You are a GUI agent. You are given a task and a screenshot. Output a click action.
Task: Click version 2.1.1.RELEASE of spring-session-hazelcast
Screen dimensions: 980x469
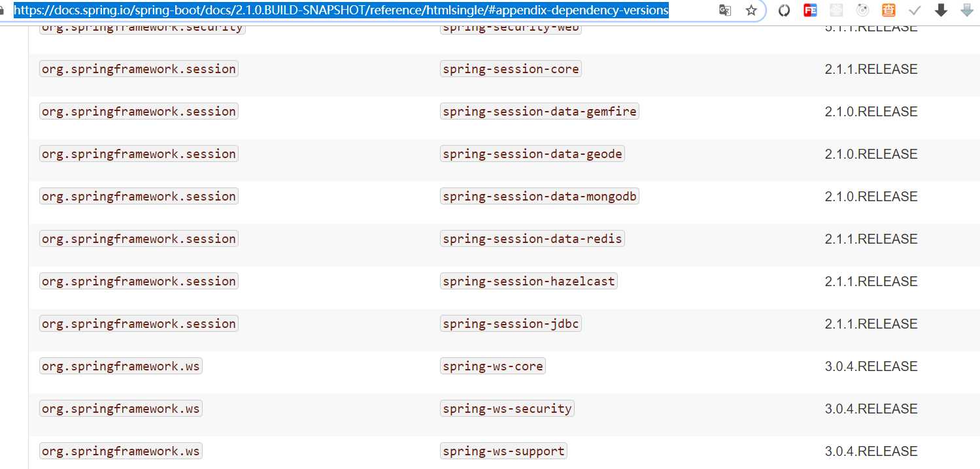[871, 282]
